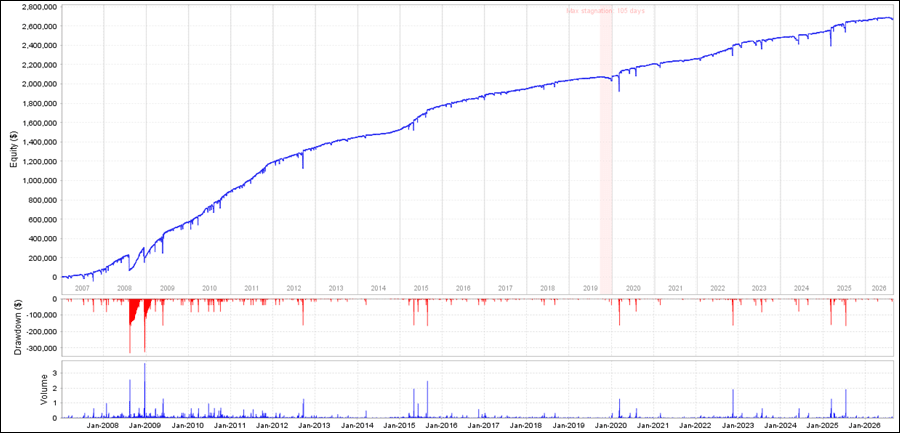Click the Volume axis title
The height and width of the screenshot is (433, 900).
click(44, 391)
